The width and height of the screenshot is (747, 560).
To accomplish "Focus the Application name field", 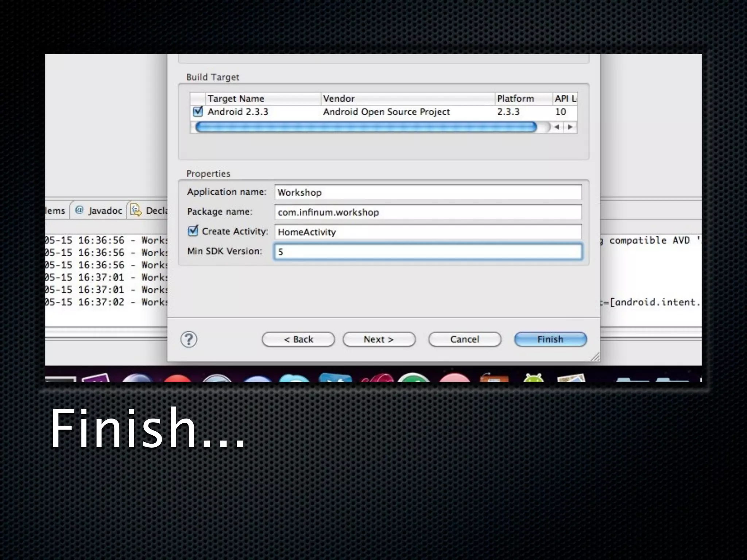I will [428, 192].
